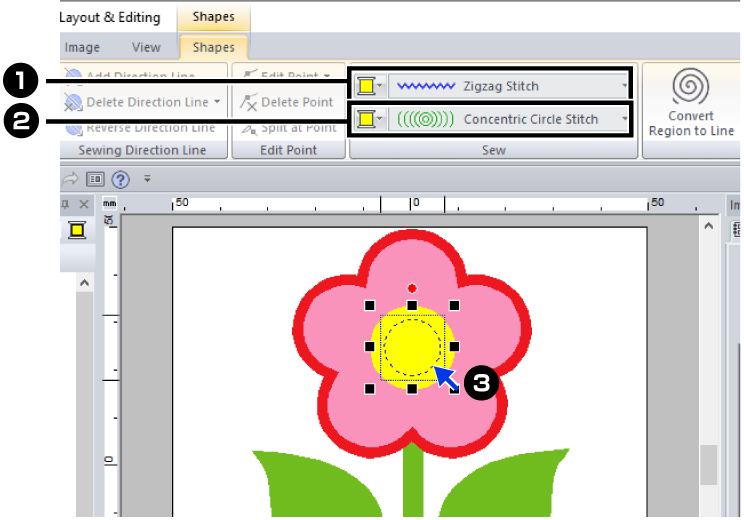The width and height of the screenshot is (744, 520).
Task: Click the yellow square icon in left panel
Action: (77, 231)
